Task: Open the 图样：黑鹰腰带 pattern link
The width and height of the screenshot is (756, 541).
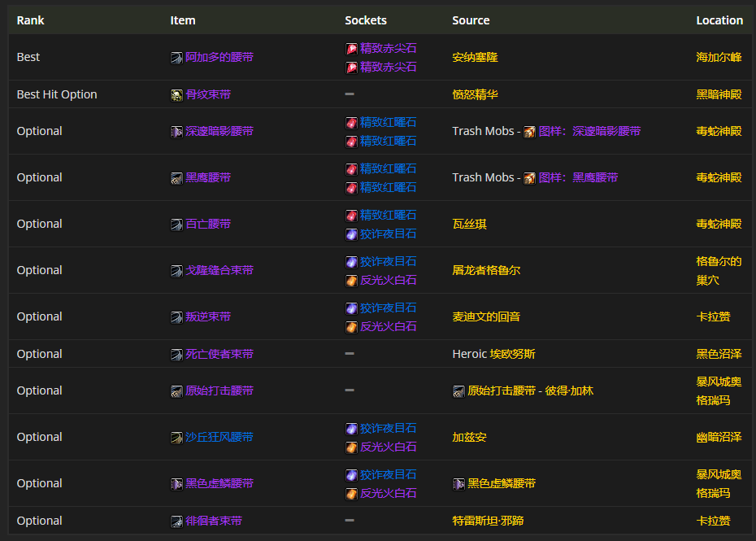Action: click(x=577, y=178)
